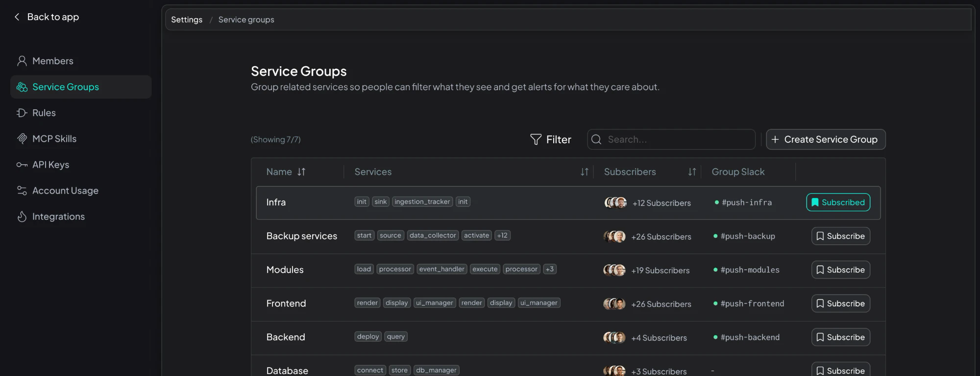Screen dimensions: 980x376
Task: Create a new Service Group
Action: [826, 140]
